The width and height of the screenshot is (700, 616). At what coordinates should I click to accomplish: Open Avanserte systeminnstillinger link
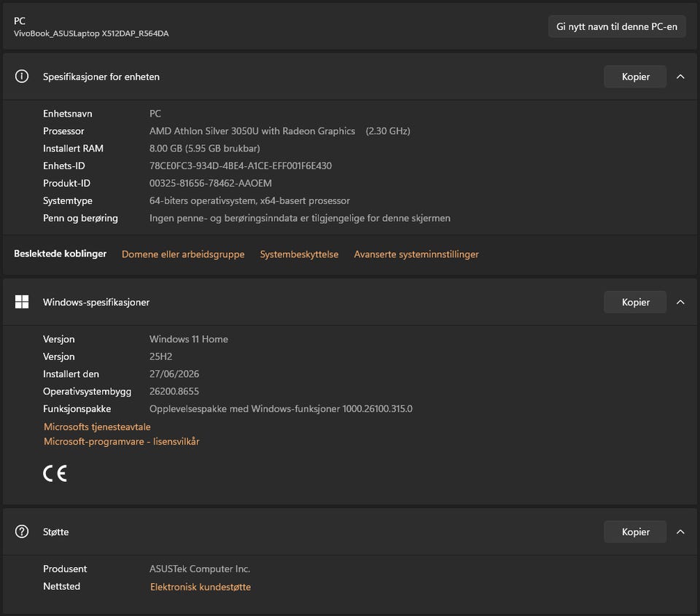(416, 254)
